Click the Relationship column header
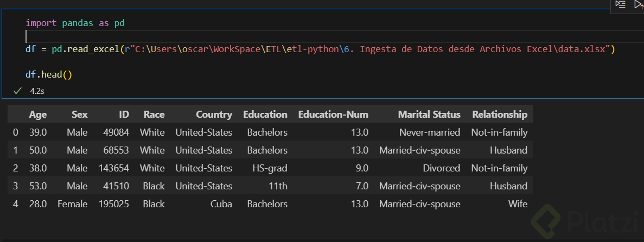 click(499, 114)
